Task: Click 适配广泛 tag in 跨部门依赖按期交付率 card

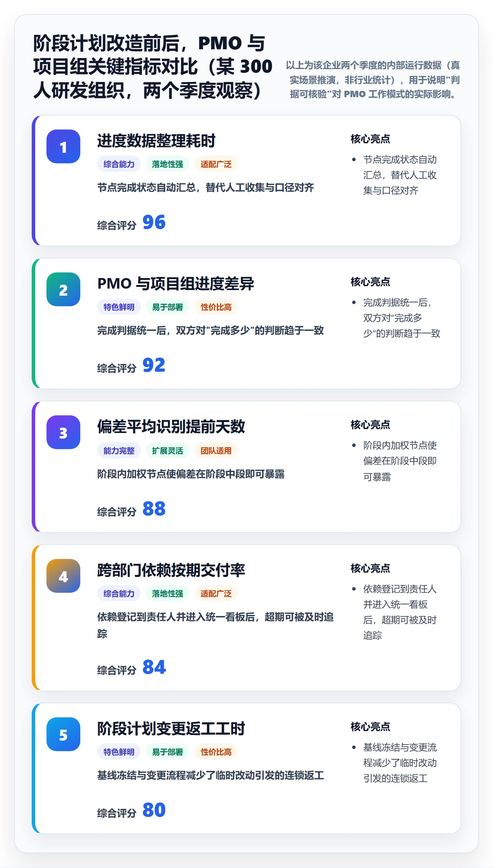Action: (x=216, y=593)
